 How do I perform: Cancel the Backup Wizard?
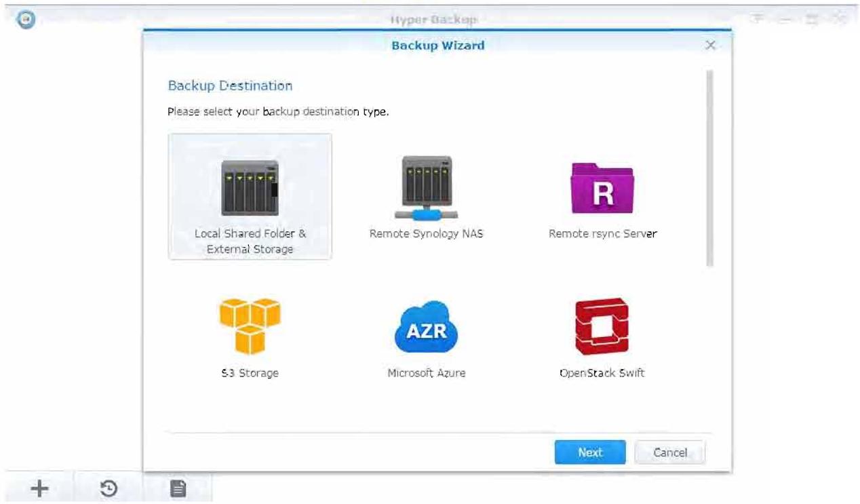click(x=670, y=452)
